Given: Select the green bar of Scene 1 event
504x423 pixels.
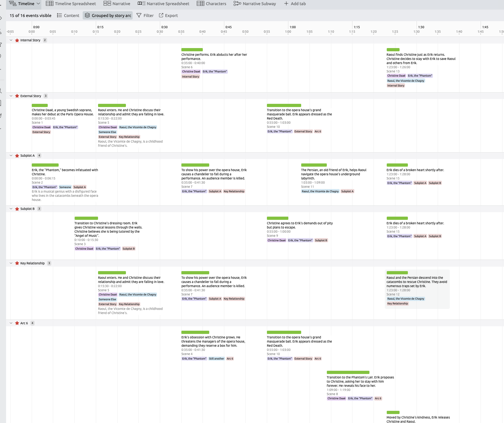Looking at the screenshot, I should 40,105.
